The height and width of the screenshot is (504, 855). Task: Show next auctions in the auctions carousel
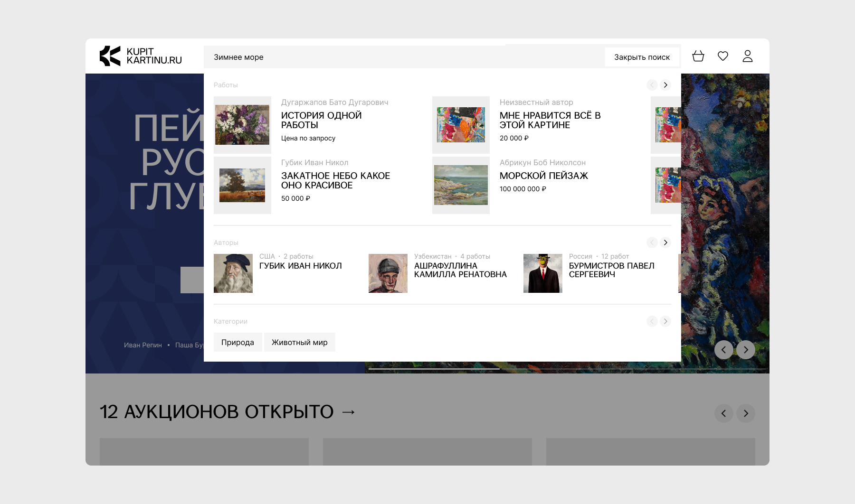pyautogui.click(x=746, y=413)
